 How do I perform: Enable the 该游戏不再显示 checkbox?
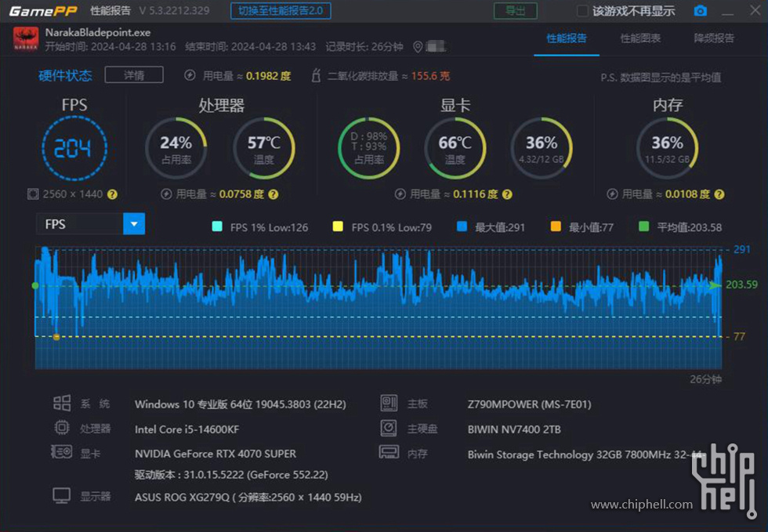pos(581,11)
